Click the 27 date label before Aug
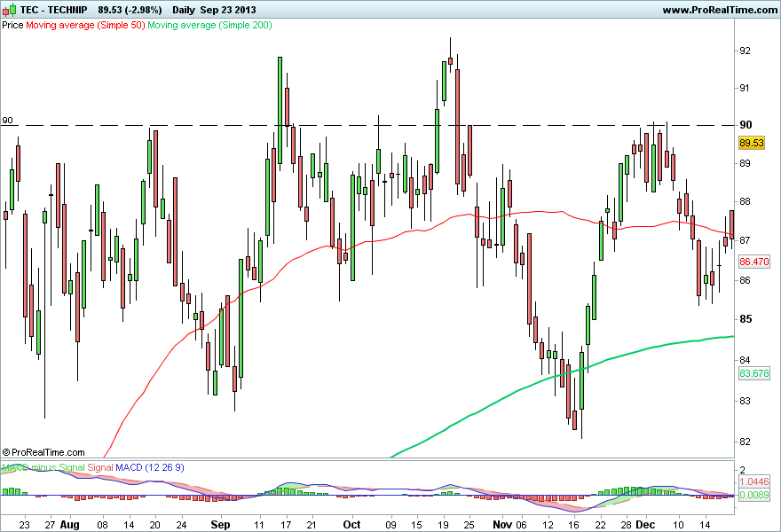The width and height of the screenshot is (781, 532). pyautogui.click(x=50, y=525)
